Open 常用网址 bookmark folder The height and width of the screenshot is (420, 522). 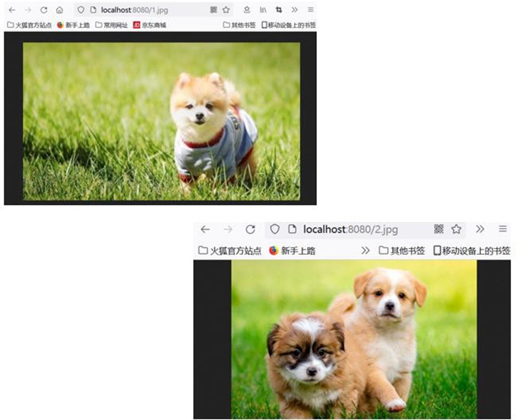112,25
